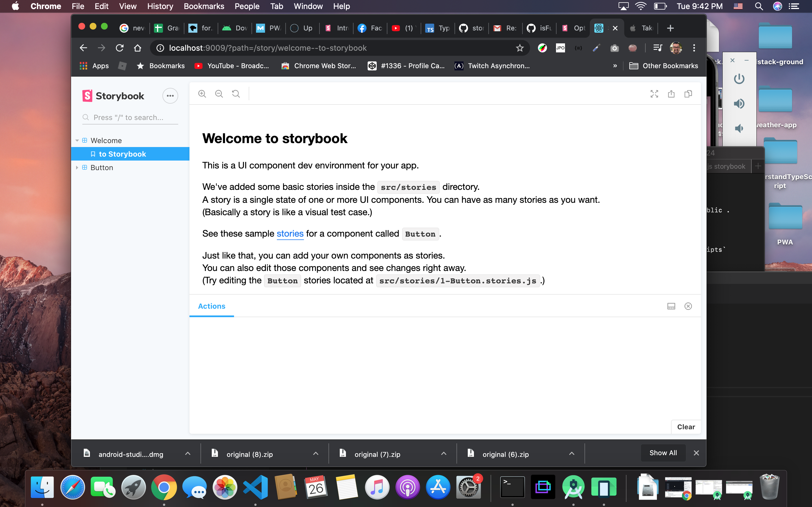812x507 pixels.
Task: Open Storybook sidebar ellipsis menu button
Action: [x=170, y=96]
